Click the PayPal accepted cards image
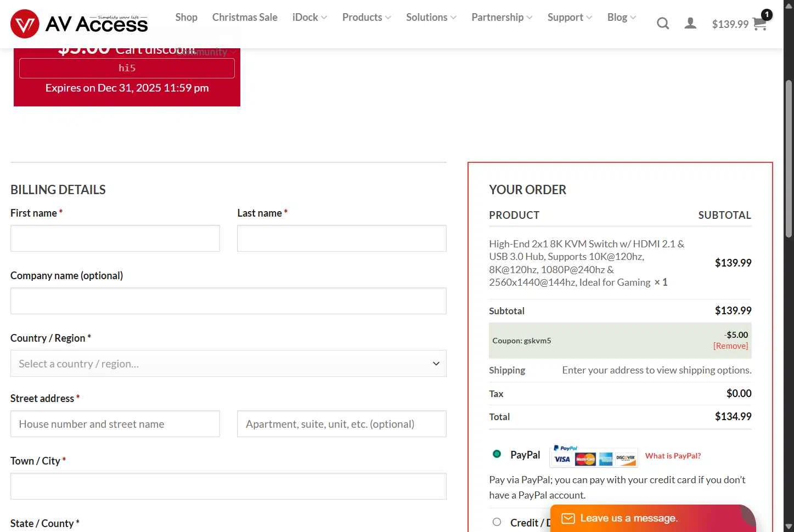The width and height of the screenshot is (794, 532). click(x=594, y=455)
